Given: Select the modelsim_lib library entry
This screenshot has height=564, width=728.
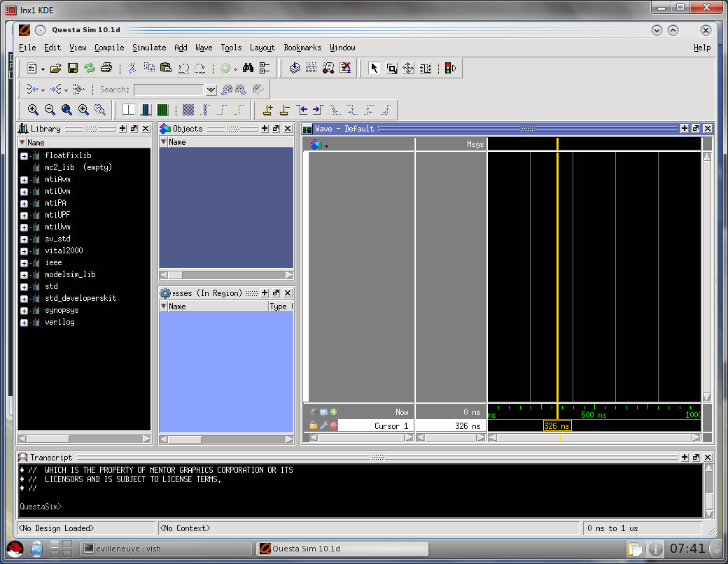Looking at the screenshot, I should click(70, 274).
